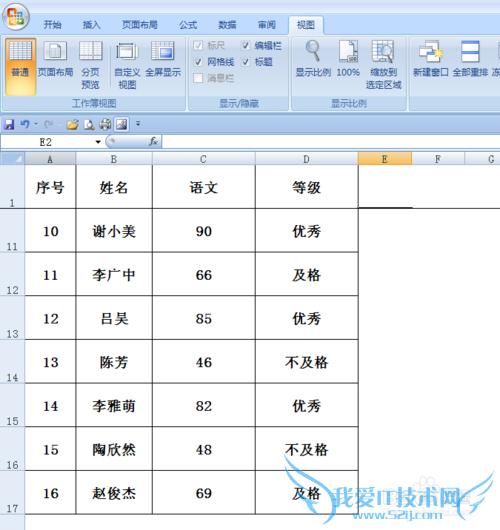The width and height of the screenshot is (500, 530).
Task: Open the Home (开始) tab
Action: 52,25
